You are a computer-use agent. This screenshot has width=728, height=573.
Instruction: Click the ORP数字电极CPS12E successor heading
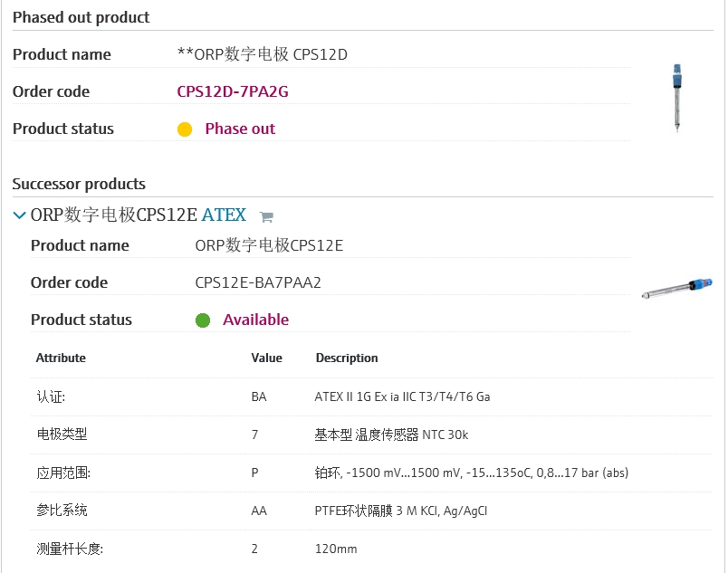click(114, 215)
